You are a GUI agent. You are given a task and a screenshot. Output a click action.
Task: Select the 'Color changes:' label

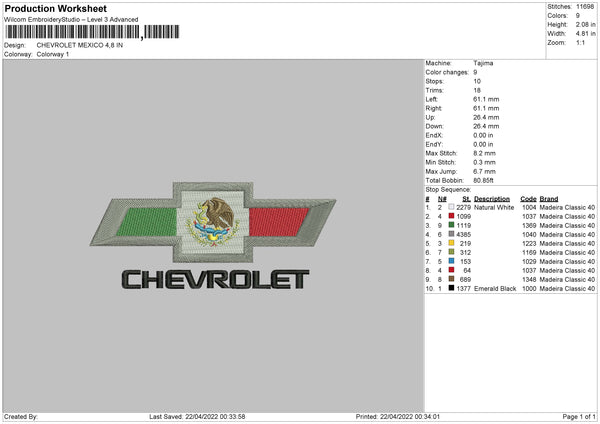(447, 72)
